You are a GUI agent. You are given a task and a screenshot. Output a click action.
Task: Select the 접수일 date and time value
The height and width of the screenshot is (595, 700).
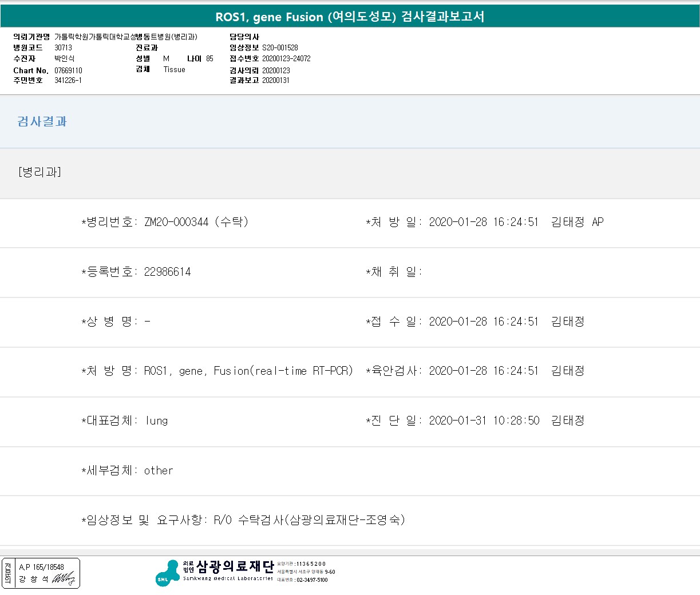point(484,322)
